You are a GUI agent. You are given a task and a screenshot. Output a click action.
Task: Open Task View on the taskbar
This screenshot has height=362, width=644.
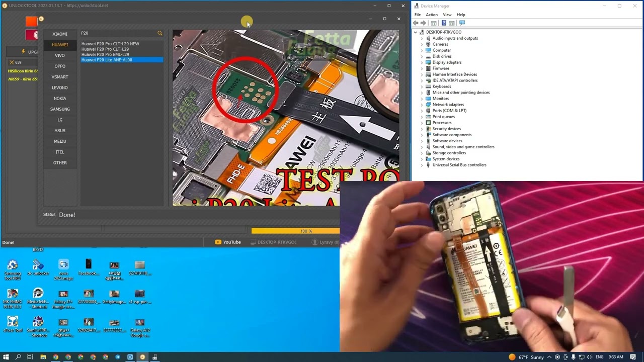[30, 357]
